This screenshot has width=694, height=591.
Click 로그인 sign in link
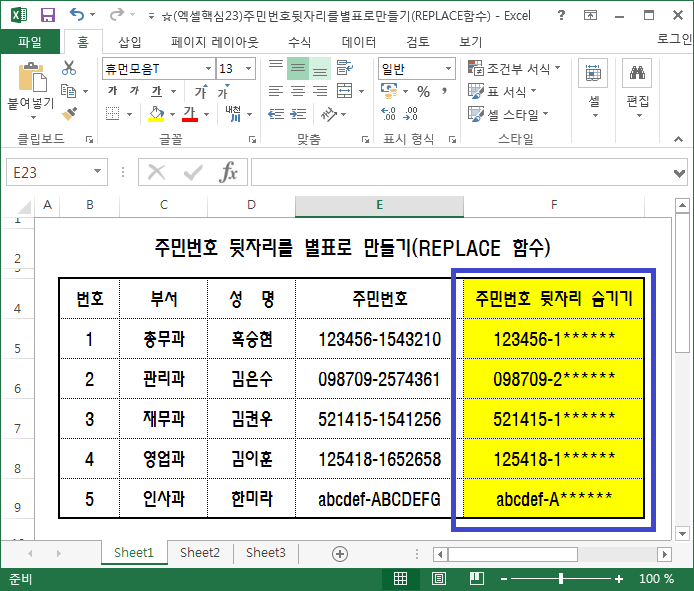click(x=674, y=39)
